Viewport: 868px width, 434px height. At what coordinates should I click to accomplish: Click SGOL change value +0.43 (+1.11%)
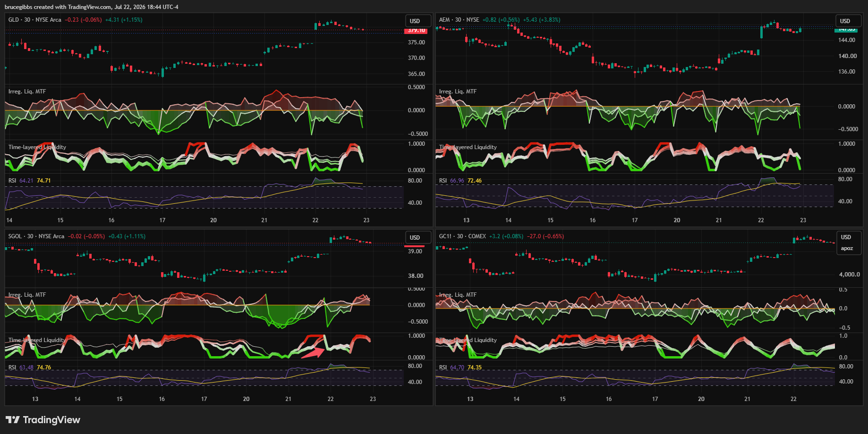(x=127, y=236)
